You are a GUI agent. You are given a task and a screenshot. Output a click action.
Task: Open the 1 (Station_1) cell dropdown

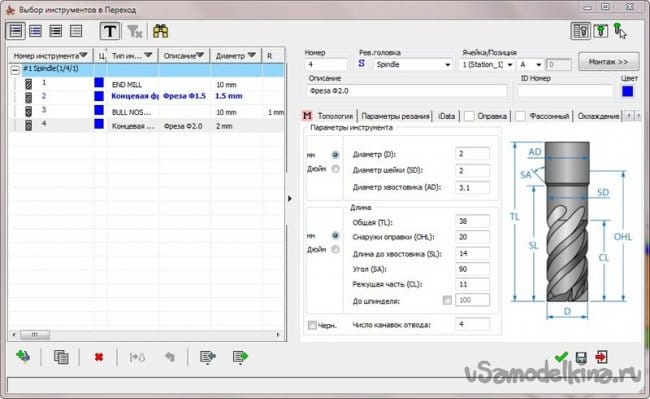click(x=510, y=65)
